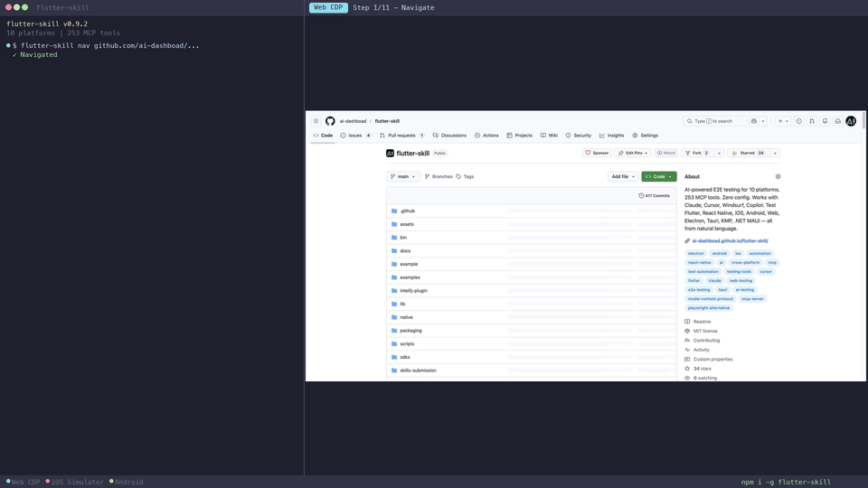Select the Code tab
This screenshot has height=488, width=868.
(x=324, y=136)
